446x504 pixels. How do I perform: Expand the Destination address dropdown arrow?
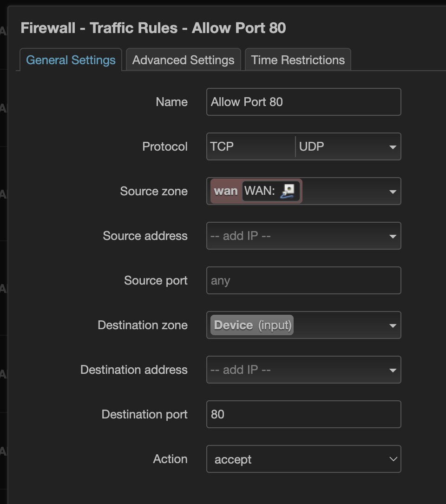click(x=393, y=370)
